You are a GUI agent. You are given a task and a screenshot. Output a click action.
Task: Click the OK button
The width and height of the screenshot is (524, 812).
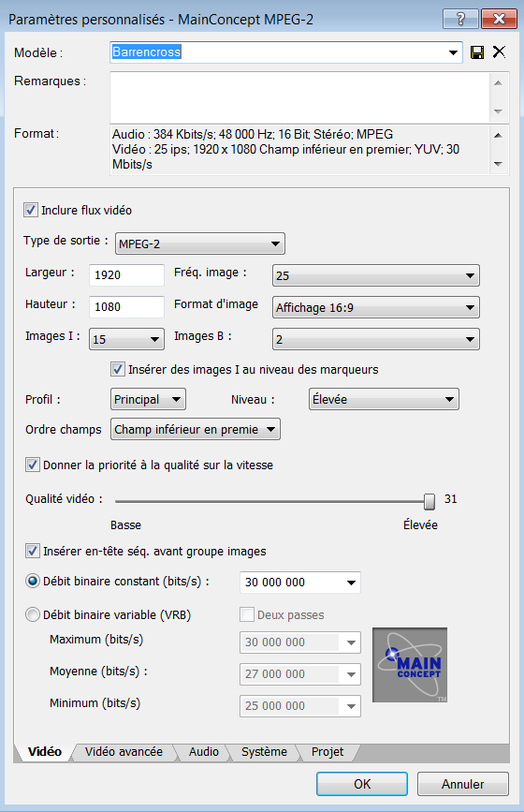tap(362, 784)
